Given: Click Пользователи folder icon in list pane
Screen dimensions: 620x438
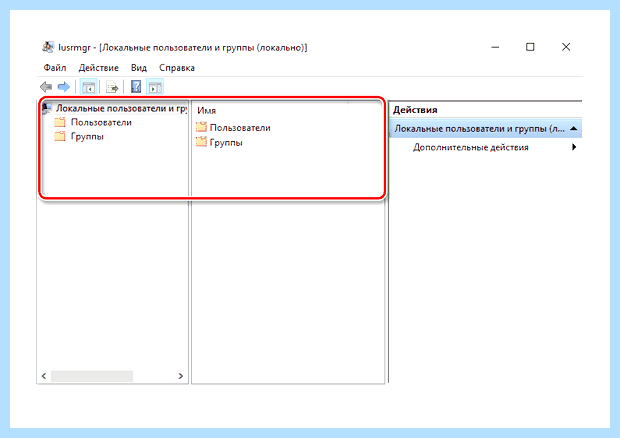Looking at the screenshot, I should [x=201, y=127].
